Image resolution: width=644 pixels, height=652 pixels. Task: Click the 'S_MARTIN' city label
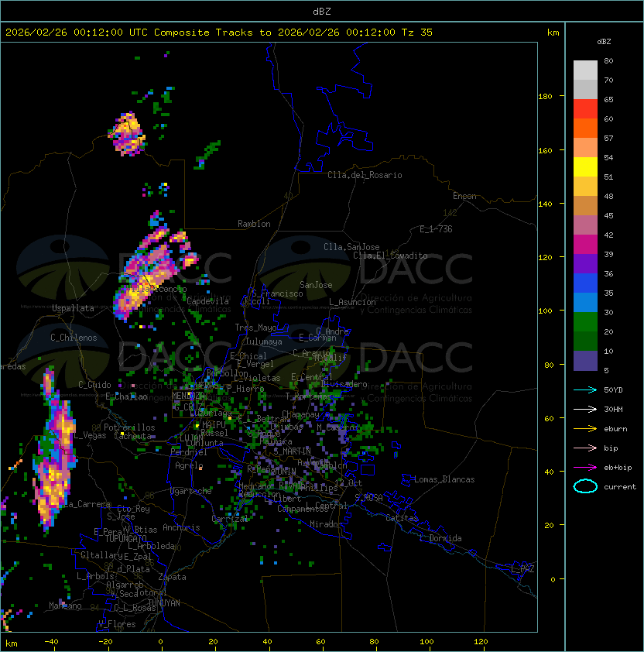pos(293,451)
